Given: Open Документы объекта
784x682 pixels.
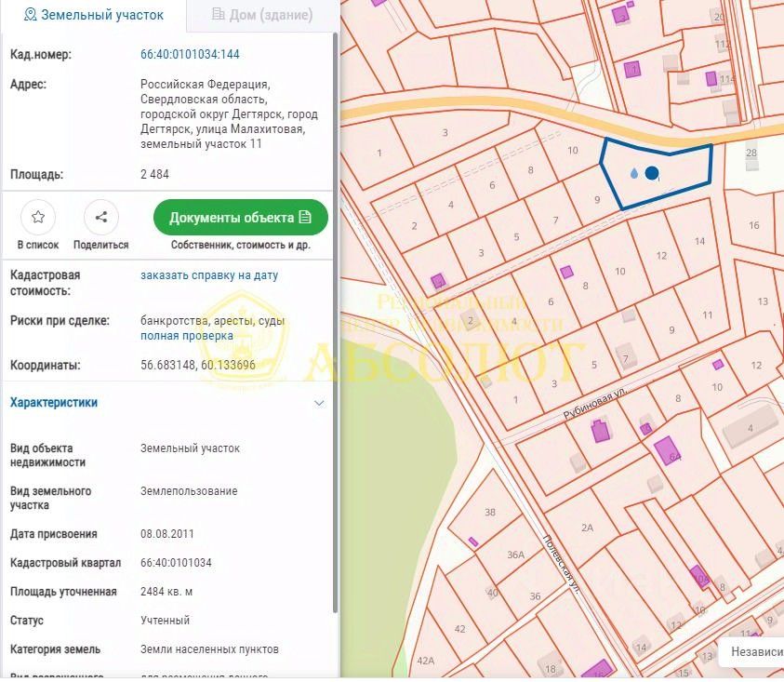Looking at the screenshot, I should coord(241,217).
